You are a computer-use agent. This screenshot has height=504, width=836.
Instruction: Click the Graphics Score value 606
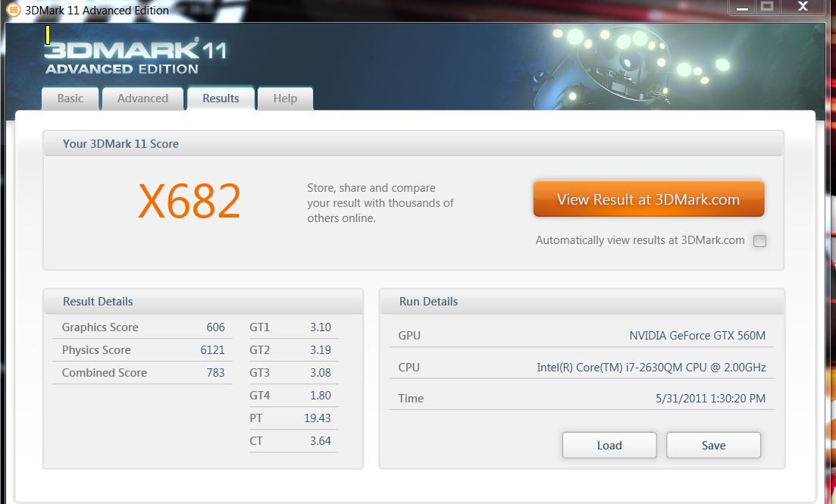pyautogui.click(x=215, y=327)
